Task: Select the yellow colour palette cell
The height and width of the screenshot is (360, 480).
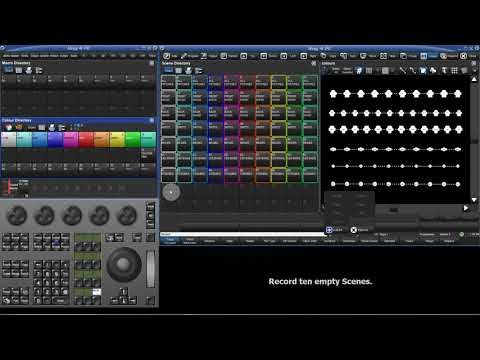Action: (x=117, y=139)
